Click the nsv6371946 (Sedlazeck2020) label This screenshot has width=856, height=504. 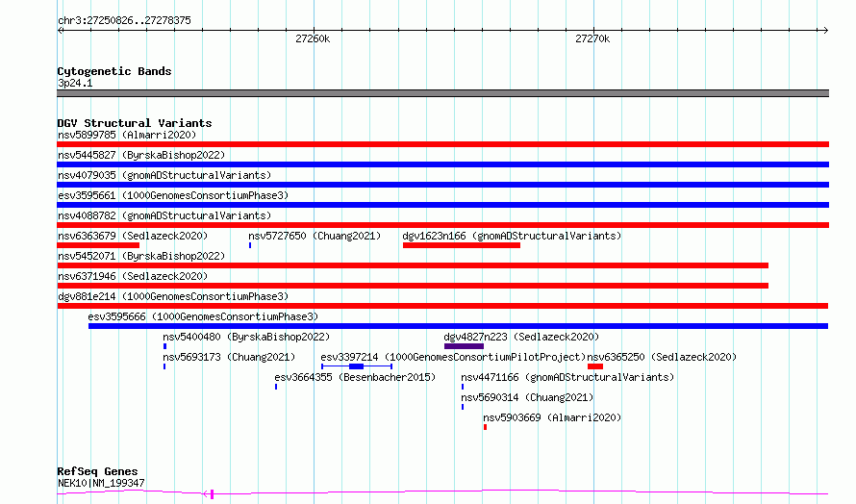(x=133, y=276)
